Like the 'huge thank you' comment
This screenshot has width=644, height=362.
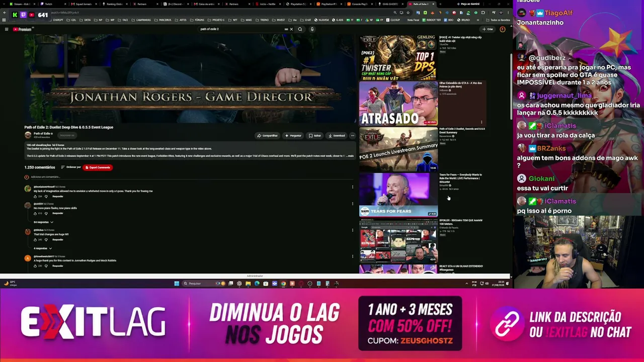point(35,265)
